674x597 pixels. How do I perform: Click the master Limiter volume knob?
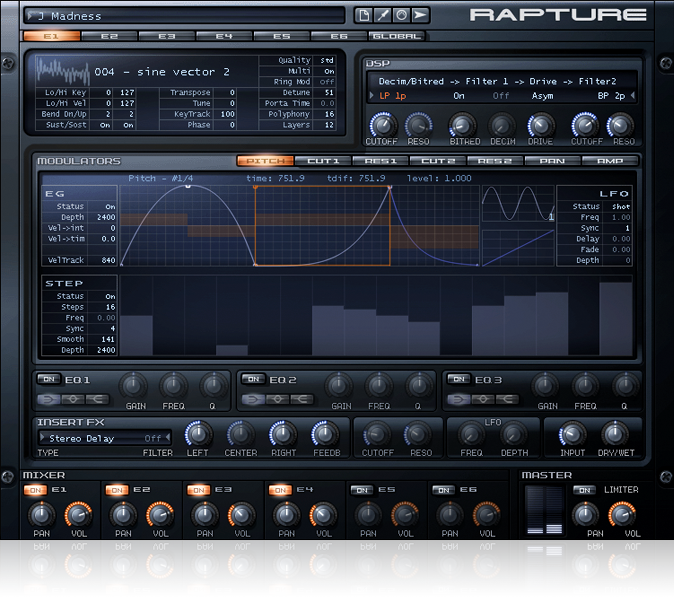coord(622,515)
